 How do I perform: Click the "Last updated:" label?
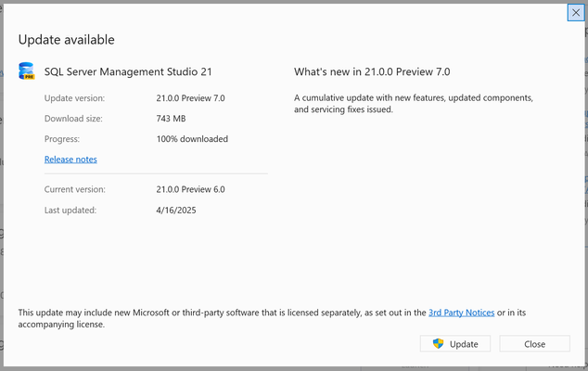(x=70, y=210)
